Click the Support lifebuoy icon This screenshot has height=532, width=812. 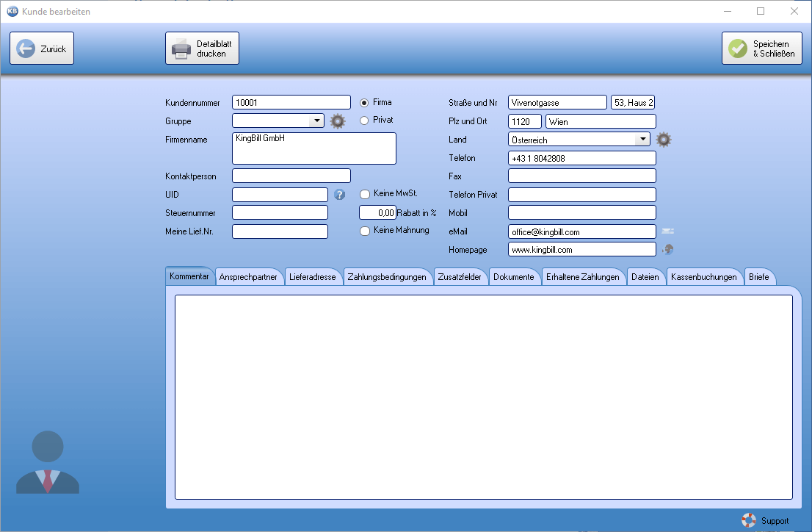(x=749, y=520)
